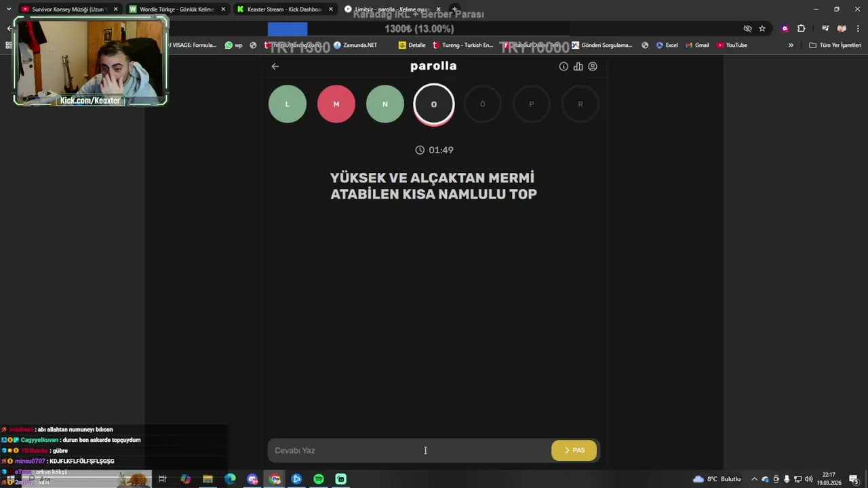Screen dimensions: 868x488
Task: Open the Gönderi Sorgulama bookmark
Action: click(x=602, y=45)
